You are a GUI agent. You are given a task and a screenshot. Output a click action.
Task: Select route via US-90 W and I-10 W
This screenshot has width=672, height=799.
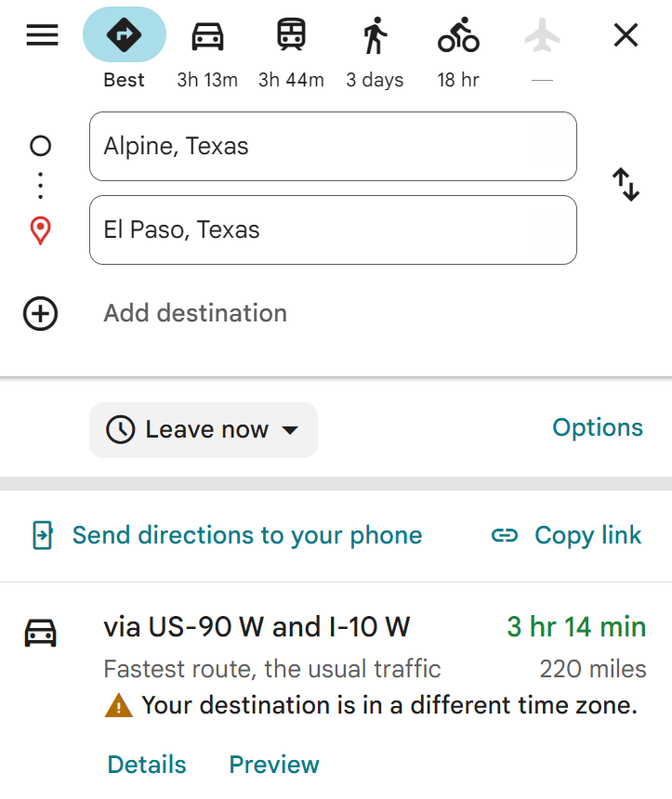pos(257,627)
